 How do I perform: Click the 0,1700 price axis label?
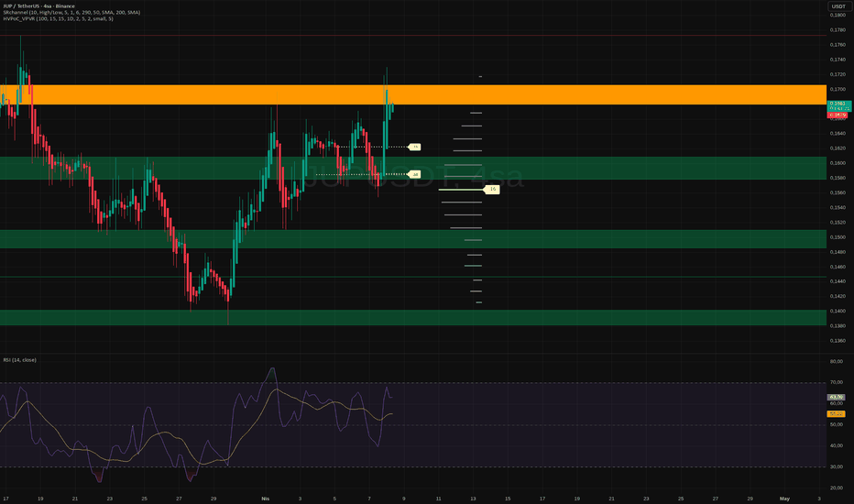(838, 90)
